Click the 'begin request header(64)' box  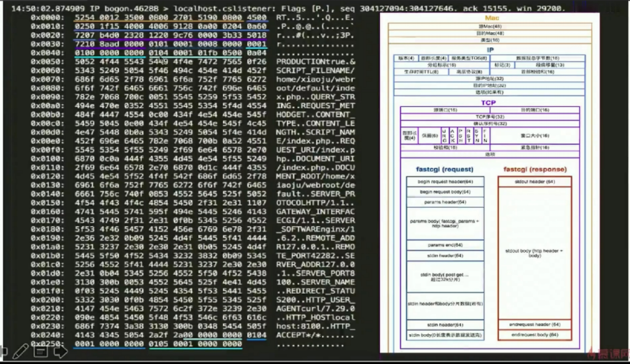pyautogui.click(x=445, y=182)
